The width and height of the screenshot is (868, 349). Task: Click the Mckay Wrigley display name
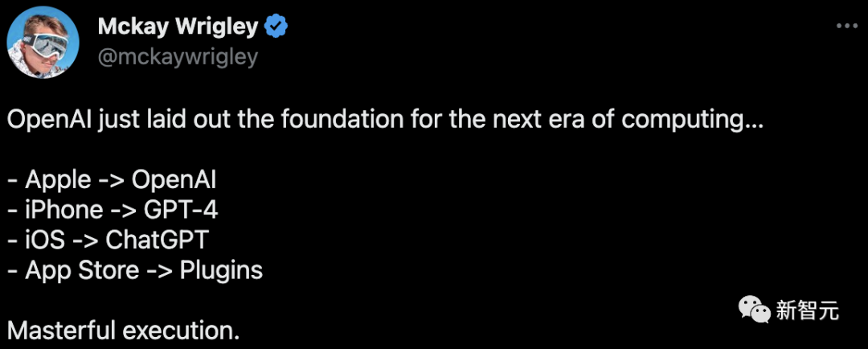click(x=178, y=27)
